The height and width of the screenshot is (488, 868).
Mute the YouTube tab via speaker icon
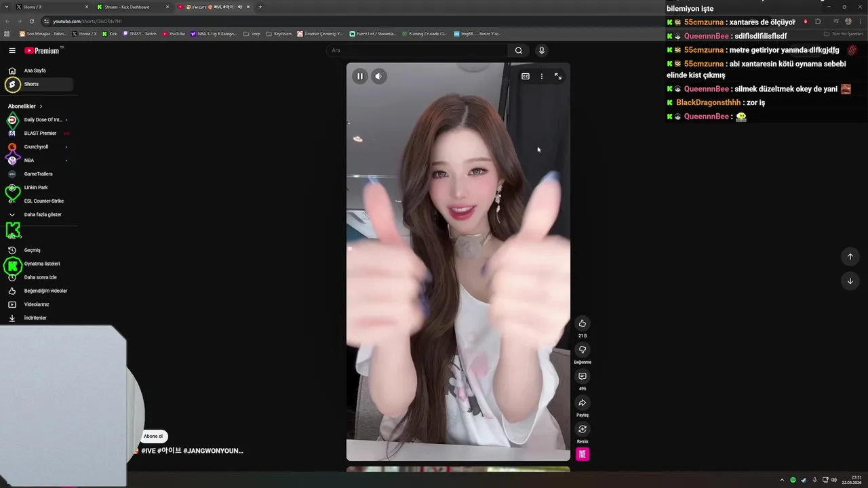pyautogui.click(x=239, y=7)
